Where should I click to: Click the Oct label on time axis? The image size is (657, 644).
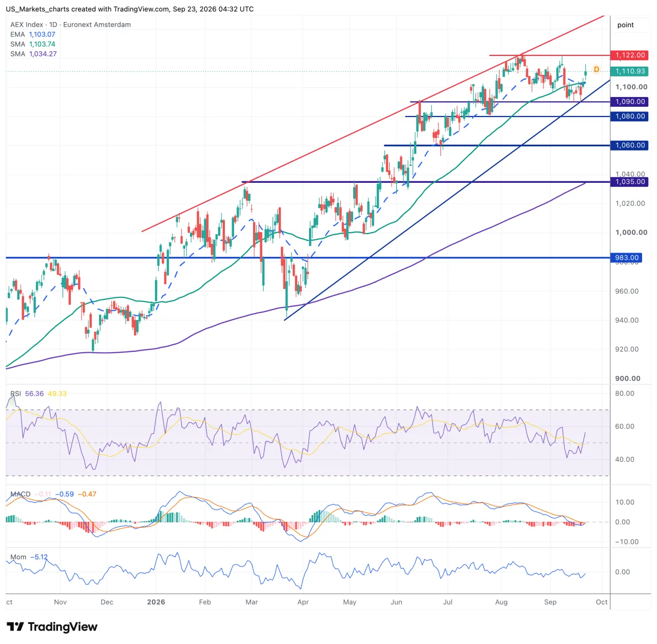[602, 602]
